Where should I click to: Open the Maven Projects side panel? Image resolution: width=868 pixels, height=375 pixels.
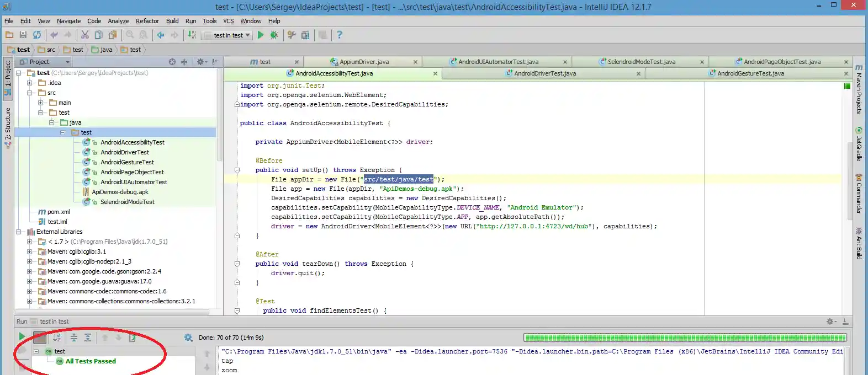859,90
